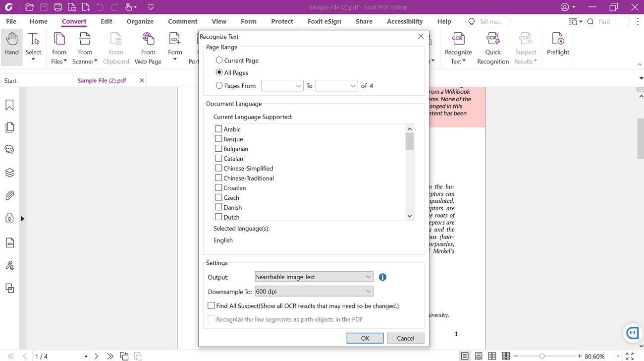Switch to the Comment tab
Viewport: 644px width, 361px height.
182,21
